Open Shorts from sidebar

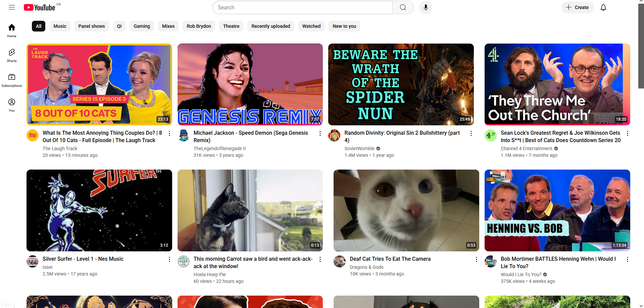12,55
